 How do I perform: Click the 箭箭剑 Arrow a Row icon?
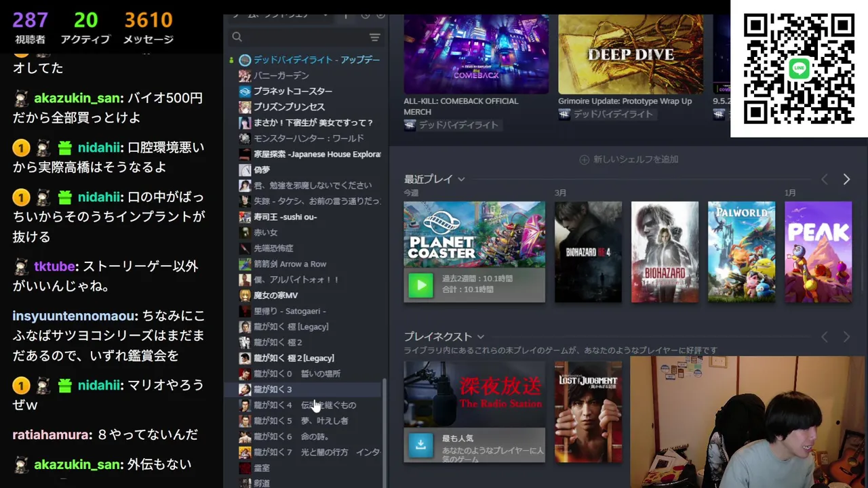pos(245,264)
